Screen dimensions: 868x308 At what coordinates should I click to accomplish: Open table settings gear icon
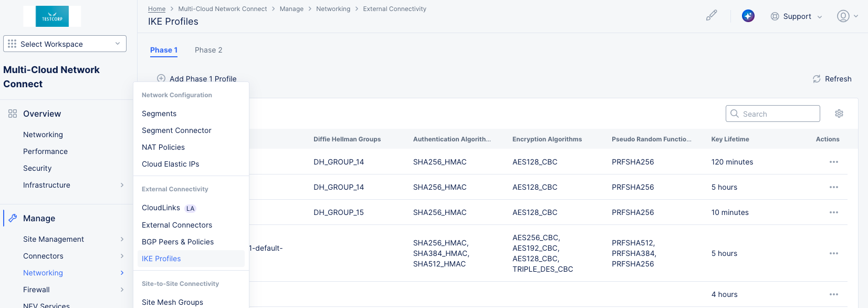tap(839, 114)
